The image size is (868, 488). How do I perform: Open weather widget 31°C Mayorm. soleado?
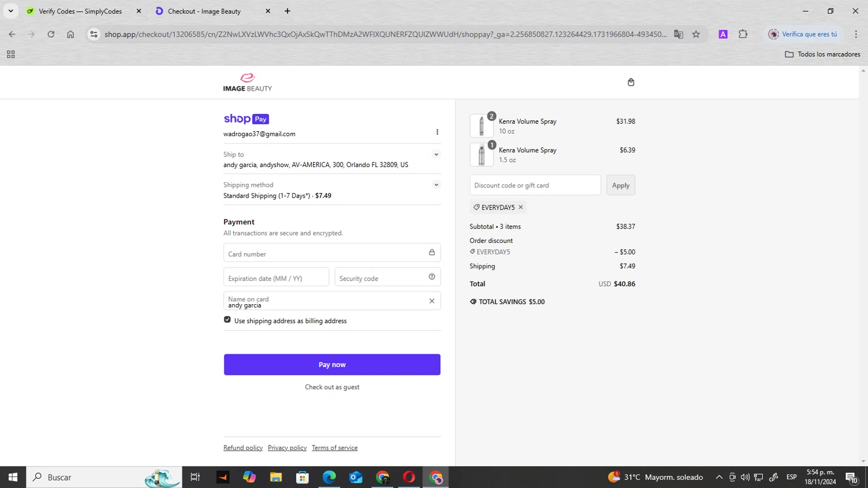[x=656, y=477]
